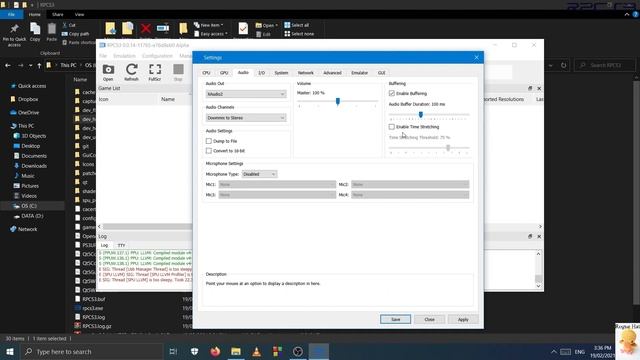The height and width of the screenshot is (360, 640).
Task: Click Cut in Explorer clipboard group
Action: [x=69, y=25]
